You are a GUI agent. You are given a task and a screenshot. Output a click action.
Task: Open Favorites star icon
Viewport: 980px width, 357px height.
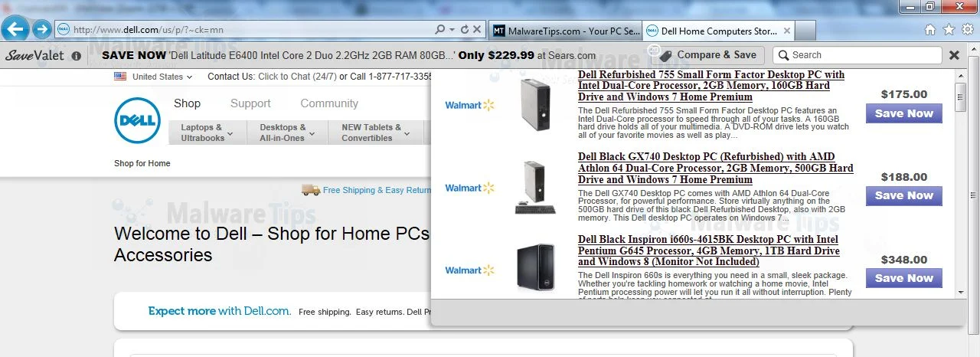coord(949,30)
